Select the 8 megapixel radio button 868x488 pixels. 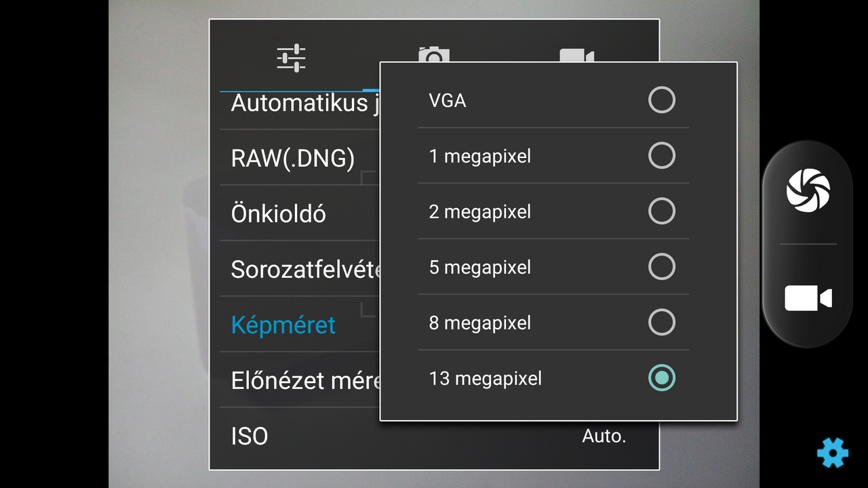[x=661, y=323]
